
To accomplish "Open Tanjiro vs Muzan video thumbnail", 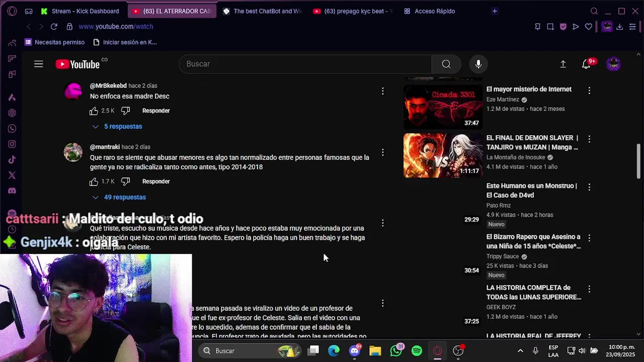I will pyautogui.click(x=443, y=155).
